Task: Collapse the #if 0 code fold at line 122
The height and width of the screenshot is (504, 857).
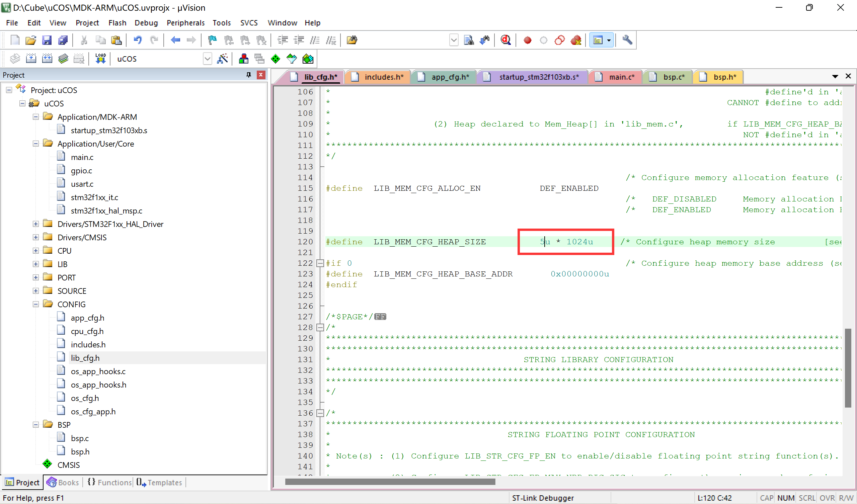Action: [x=320, y=263]
